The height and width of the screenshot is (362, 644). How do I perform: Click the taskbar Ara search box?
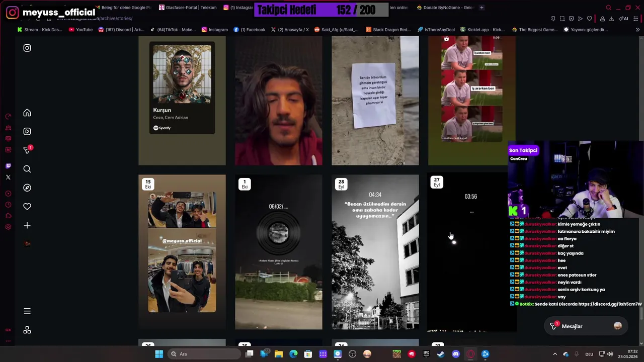coord(204,354)
